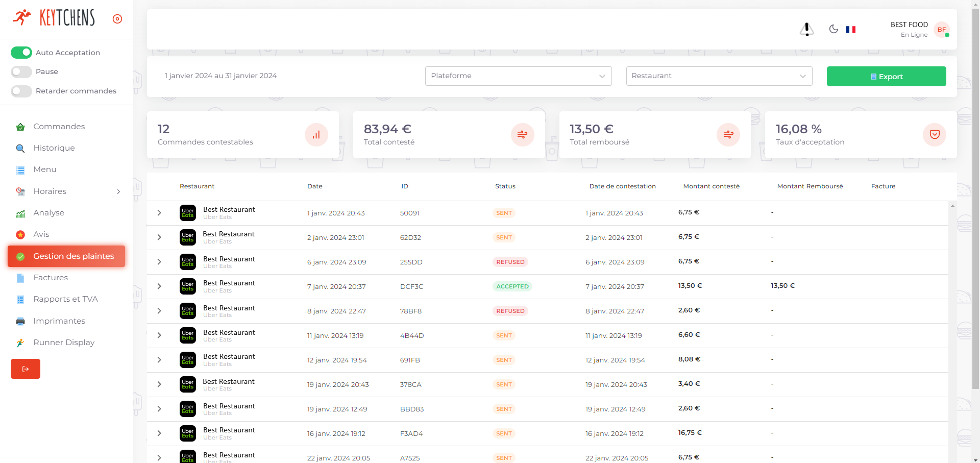
Task: Click the page's vertical scrollbar thumb
Action: (x=975, y=204)
